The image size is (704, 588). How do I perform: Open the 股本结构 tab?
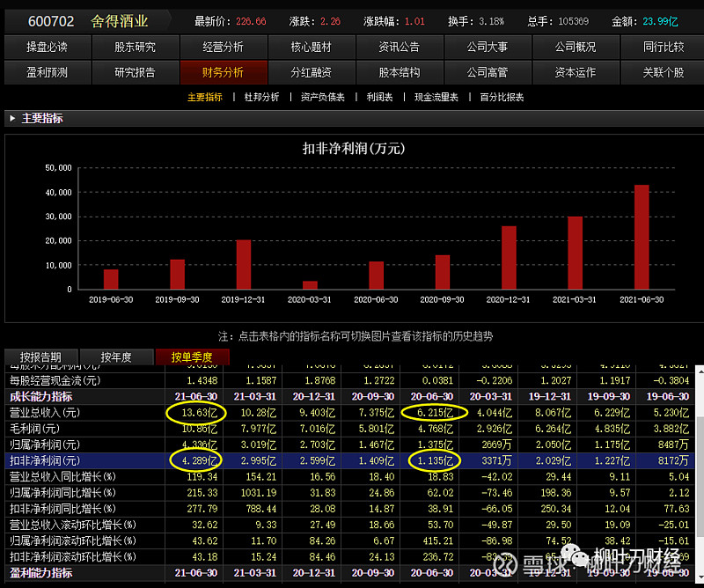[400, 72]
